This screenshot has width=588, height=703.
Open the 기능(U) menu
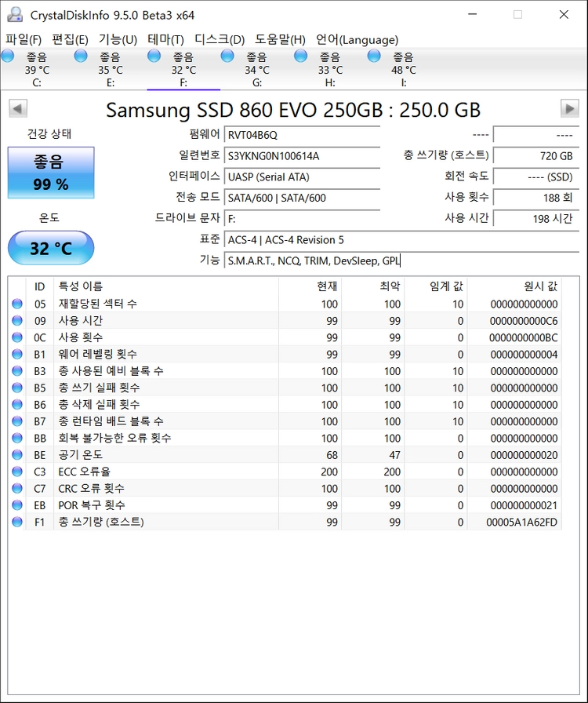coord(118,39)
